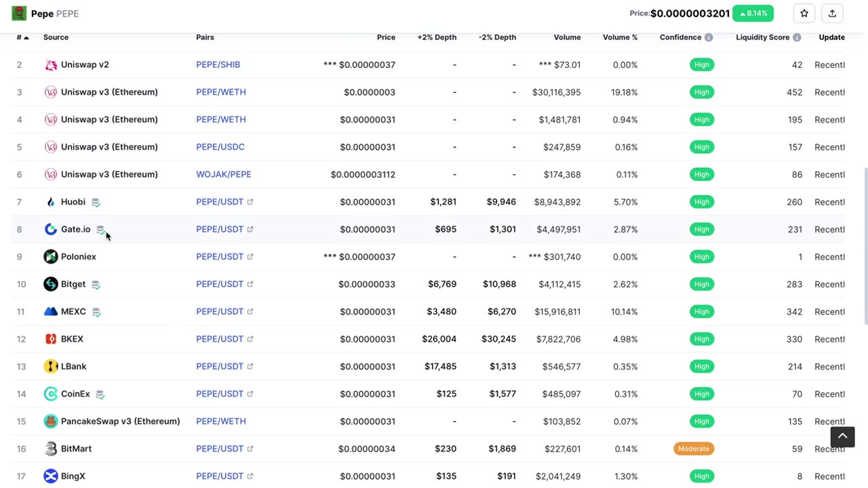Image resolution: width=868 pixels, height=488 pixels.
Task: Open the Poloniex exchange link
Action: 78,257
